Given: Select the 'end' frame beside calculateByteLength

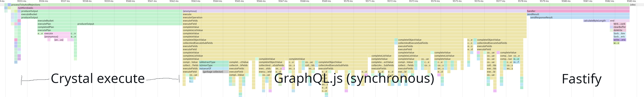Looking at the screenshot, I should pos(619,21).
